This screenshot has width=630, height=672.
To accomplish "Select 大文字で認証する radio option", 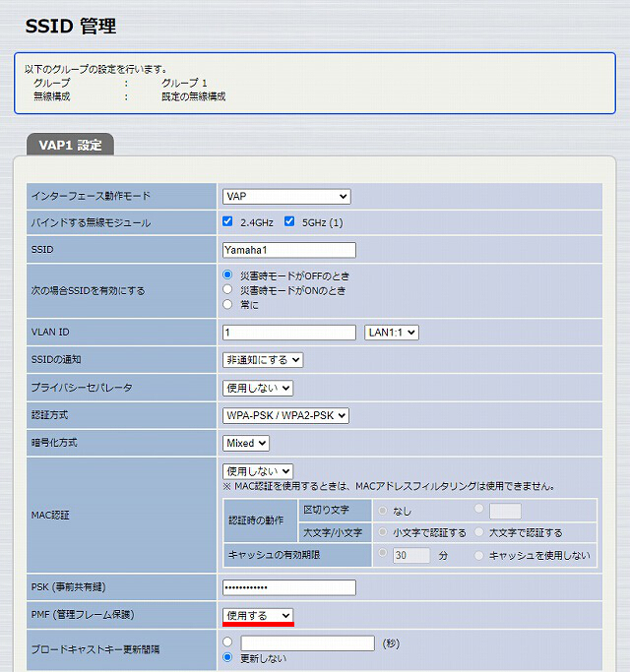I will pyautogui.click(x=479, y=532).
